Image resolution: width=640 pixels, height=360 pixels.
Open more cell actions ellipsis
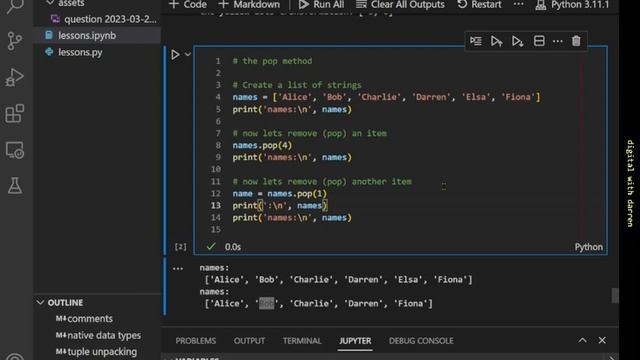(x=558, y=41)
